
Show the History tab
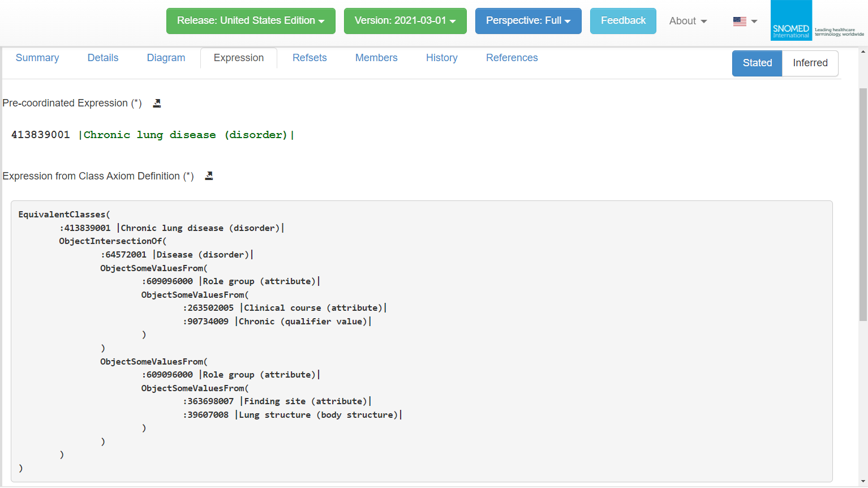click(441, 58)
